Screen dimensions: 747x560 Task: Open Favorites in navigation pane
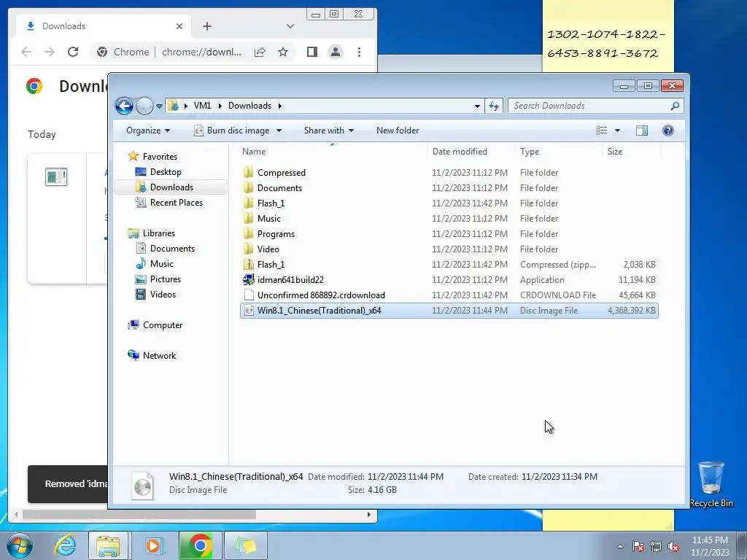(x=152, y=156)
